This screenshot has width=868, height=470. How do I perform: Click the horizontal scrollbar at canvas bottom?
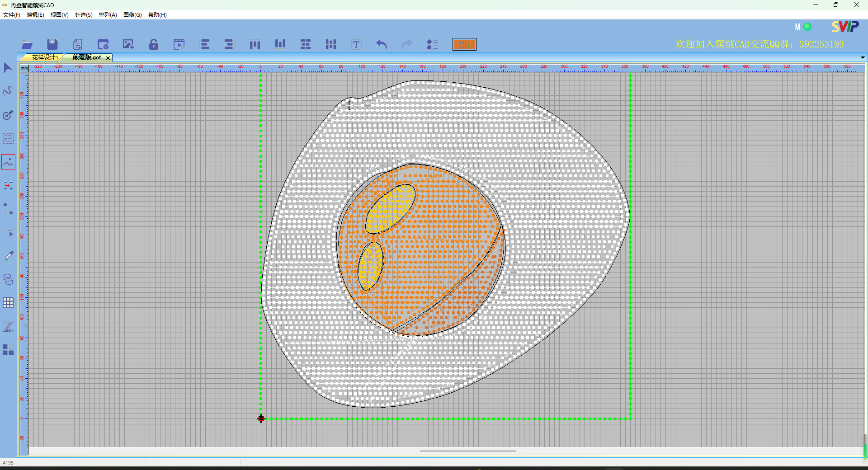467,451
